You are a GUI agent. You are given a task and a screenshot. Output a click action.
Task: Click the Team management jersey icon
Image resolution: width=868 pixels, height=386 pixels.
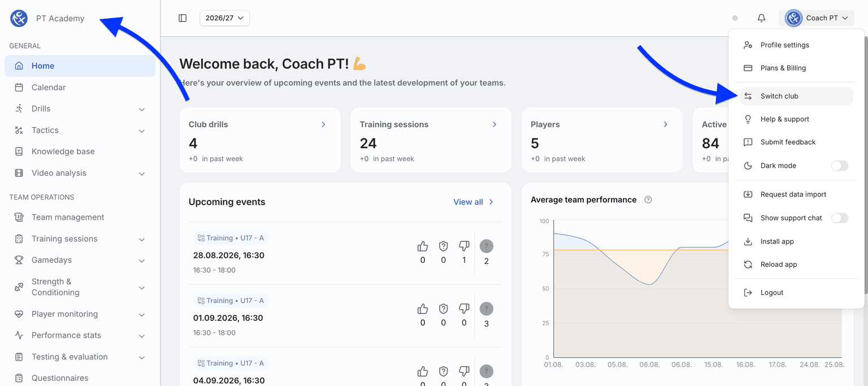[19, 217]
